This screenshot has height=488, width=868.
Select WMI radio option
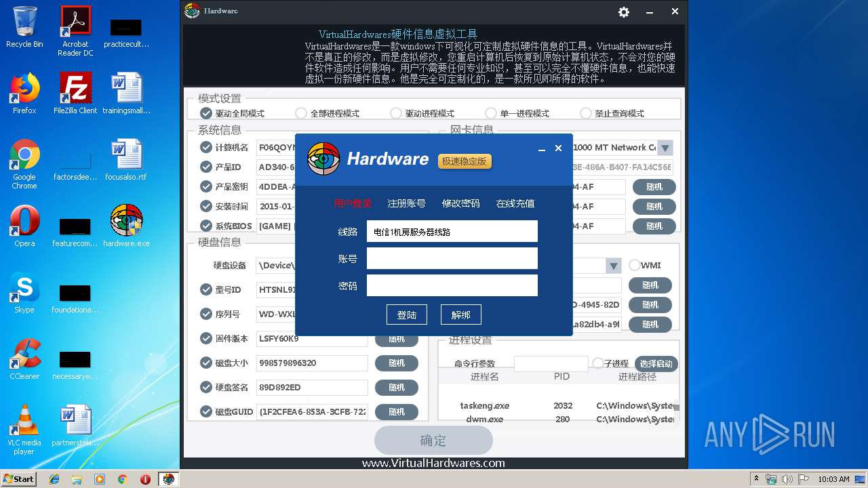635,265
